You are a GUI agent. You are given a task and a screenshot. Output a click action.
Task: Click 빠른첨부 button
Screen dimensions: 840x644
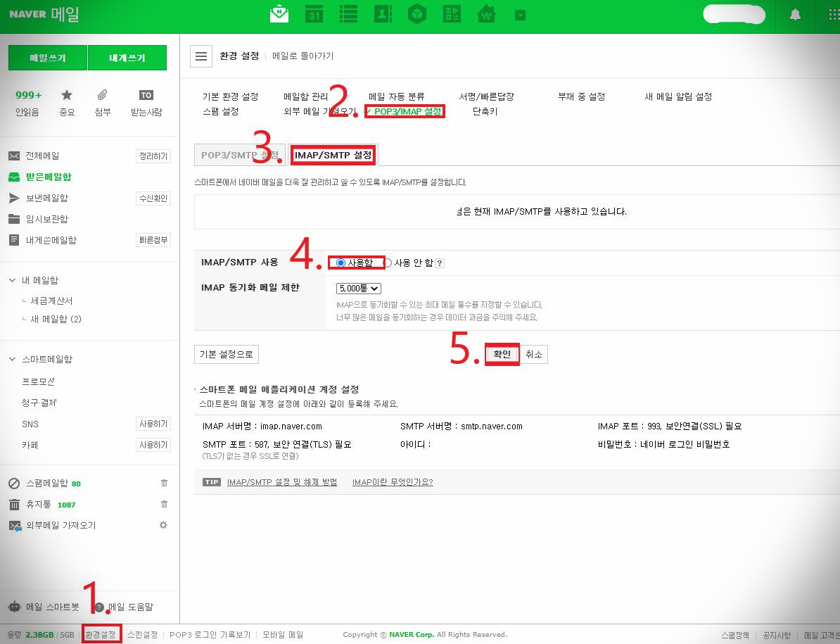pos(153,240)
